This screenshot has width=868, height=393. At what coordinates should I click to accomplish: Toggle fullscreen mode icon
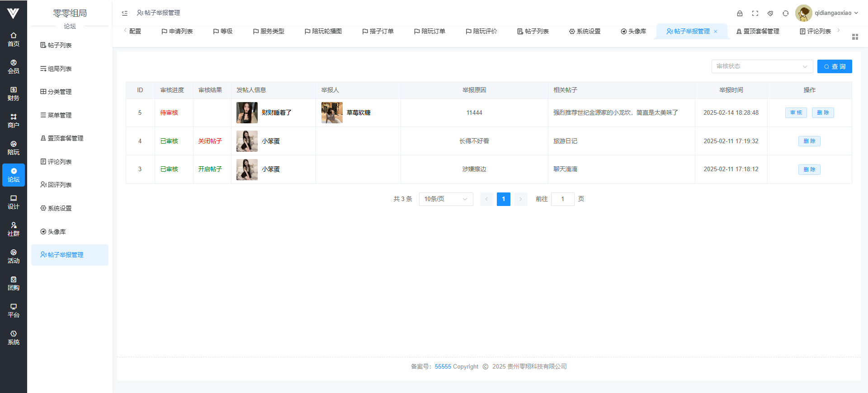(755, 13)
